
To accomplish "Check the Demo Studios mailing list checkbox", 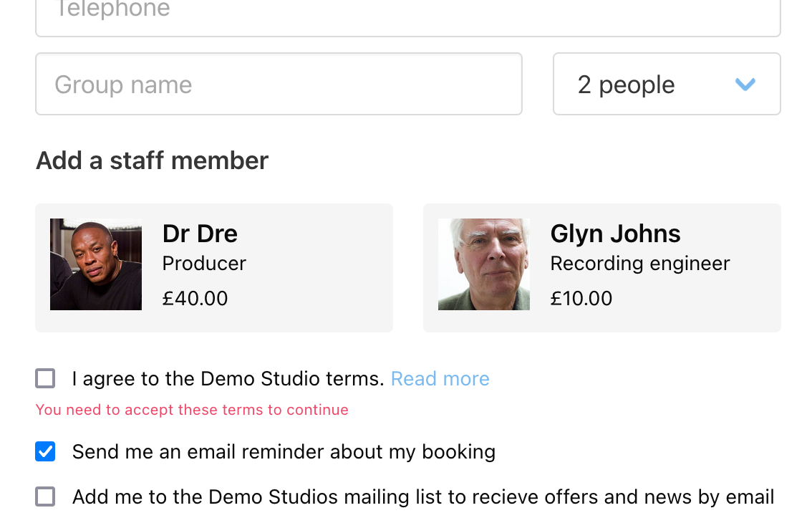I will click(45, 496).
